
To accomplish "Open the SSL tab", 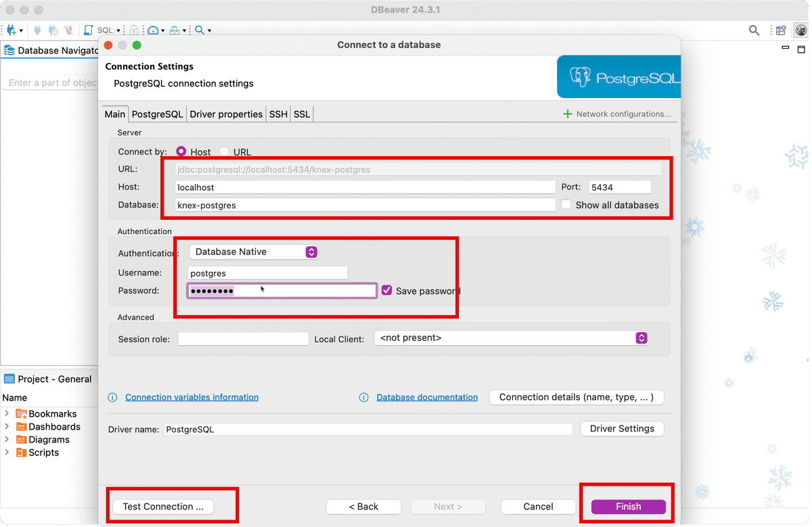I will pos(302,114).
